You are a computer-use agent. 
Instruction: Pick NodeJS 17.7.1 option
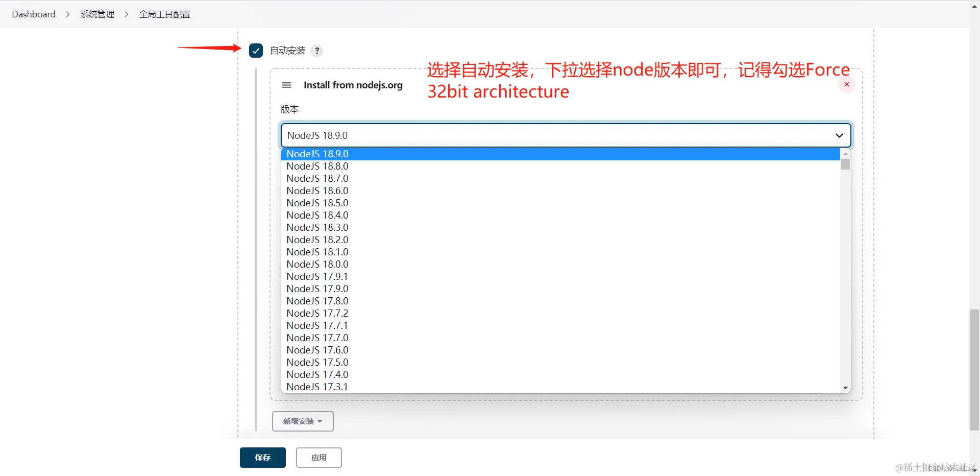(x=560, y=325)
